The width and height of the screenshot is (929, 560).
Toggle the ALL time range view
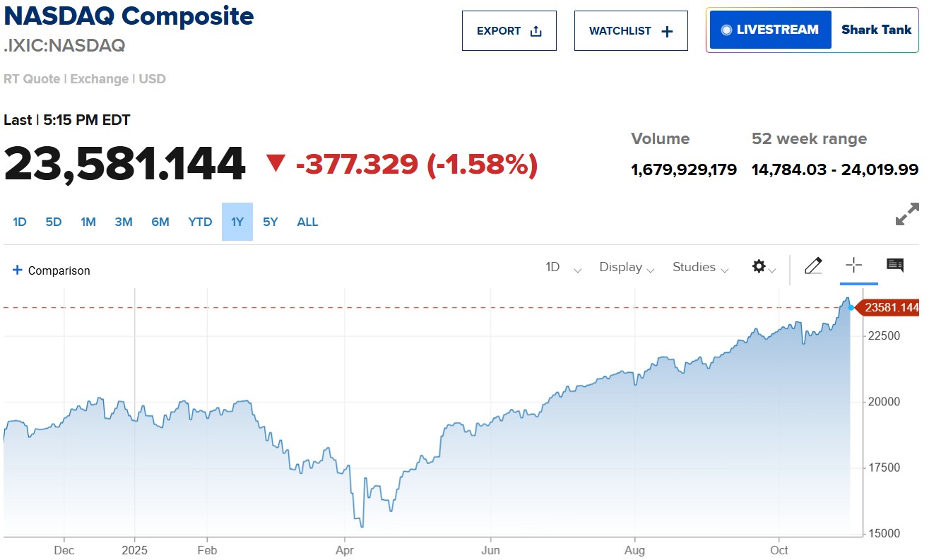[307, 221]
